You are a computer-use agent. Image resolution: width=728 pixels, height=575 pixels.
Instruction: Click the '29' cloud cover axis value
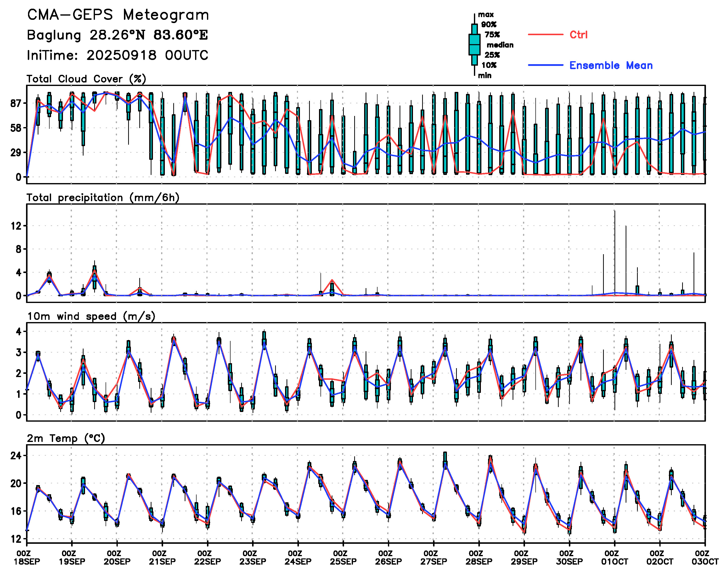(16, 153)
